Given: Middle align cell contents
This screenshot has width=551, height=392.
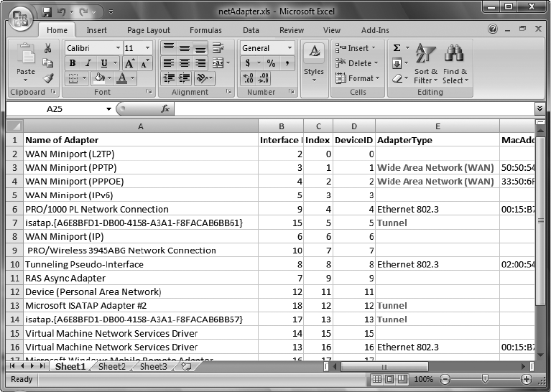Looking at the screenshot, I should pyautogui.click(x=185, y=48).
